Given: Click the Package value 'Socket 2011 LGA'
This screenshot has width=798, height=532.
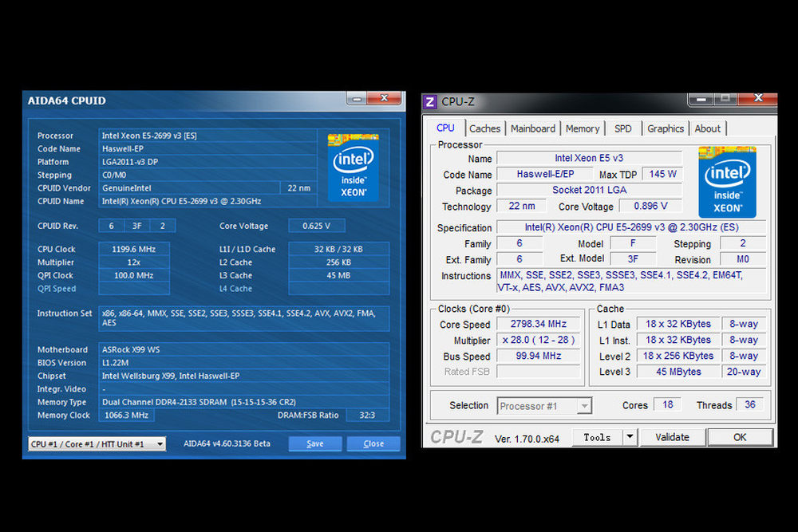Looking at the screenshot, I should (589, 190).
